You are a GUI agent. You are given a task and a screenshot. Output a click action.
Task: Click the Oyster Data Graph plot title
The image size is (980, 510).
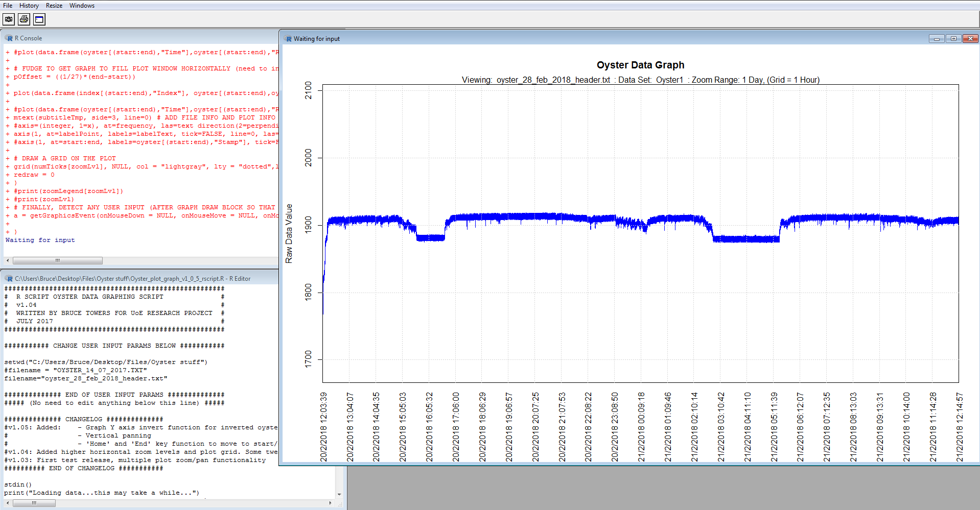point(640,65)
